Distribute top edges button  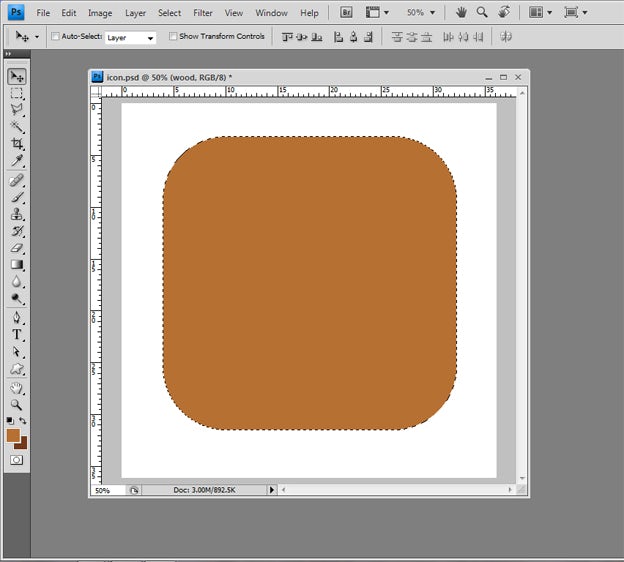397,37
